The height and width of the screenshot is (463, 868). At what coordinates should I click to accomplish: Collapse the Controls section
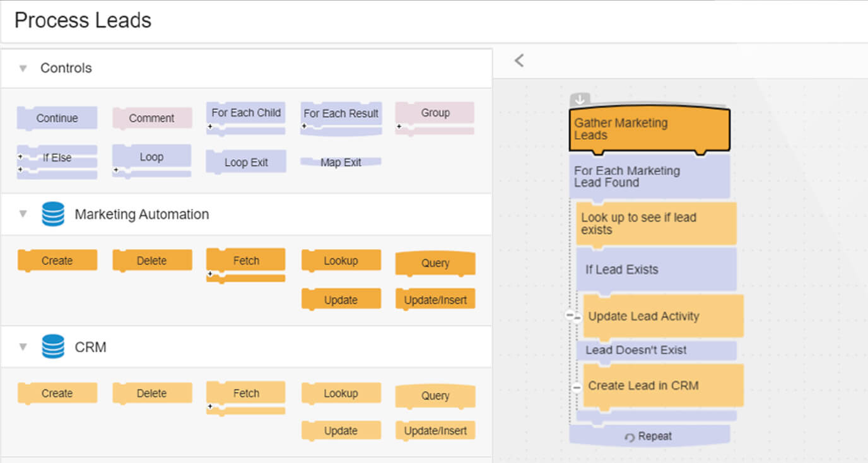pyautogui.click(x=23, y=68)
